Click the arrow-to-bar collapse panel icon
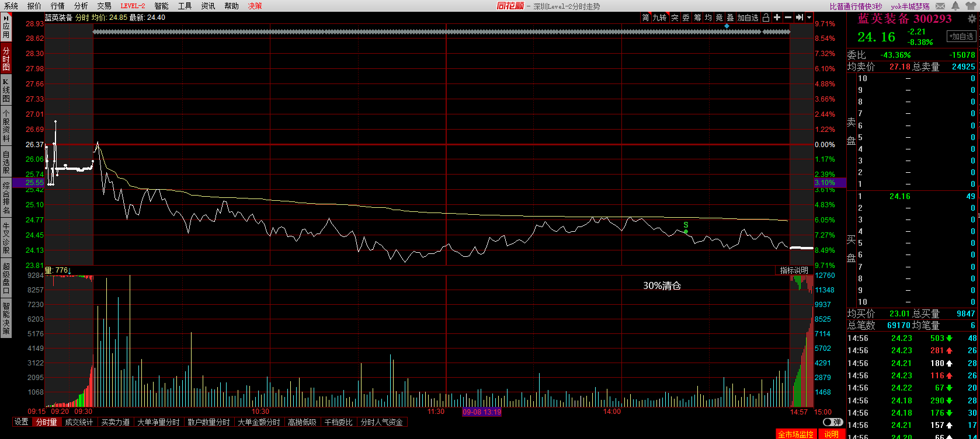 [800, 18]
